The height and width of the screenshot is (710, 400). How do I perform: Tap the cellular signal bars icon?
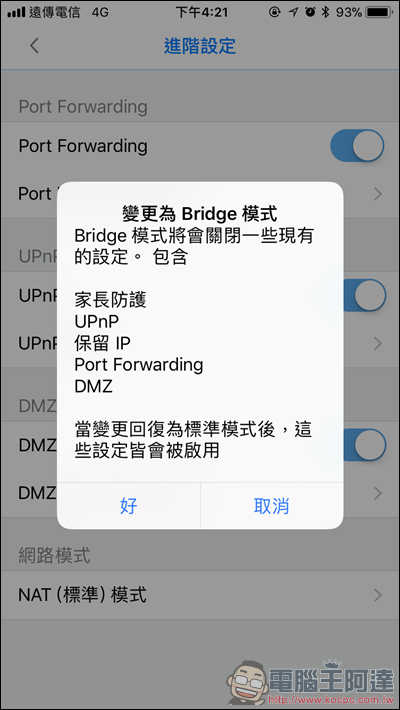pyautogui.click(x=16, y=12)
